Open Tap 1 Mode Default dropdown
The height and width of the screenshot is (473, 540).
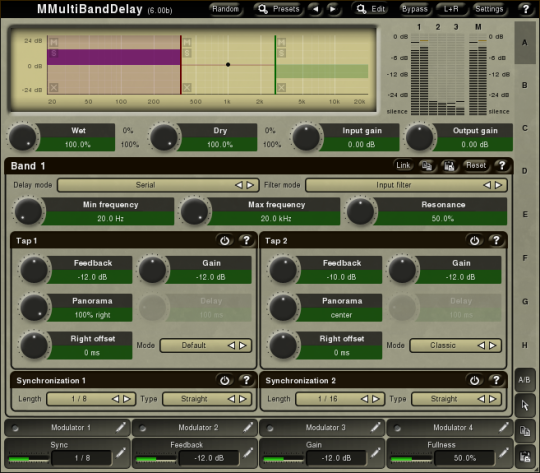(206, 345)
